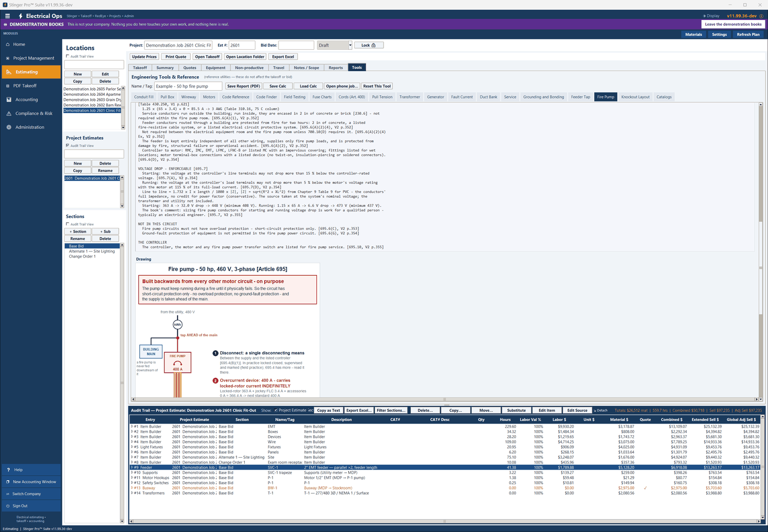This screenshot has width=768, height=532.
Task: Open the PDF Takeoff module icon
Action: [x=8, y=86]
